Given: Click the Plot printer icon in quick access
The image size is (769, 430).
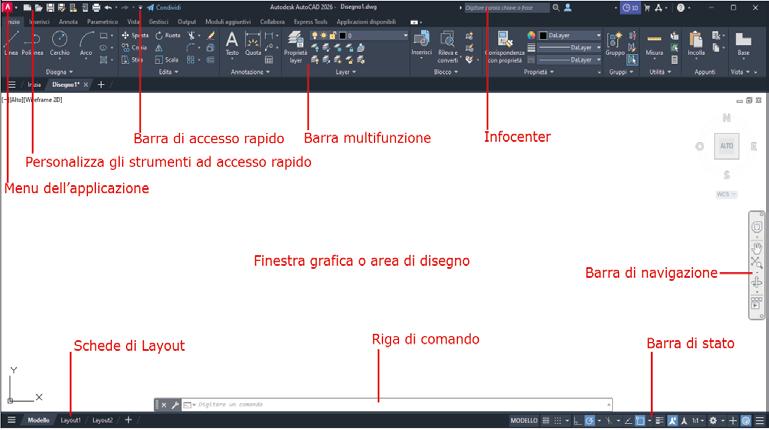Looking at the screenshot, I should (x=96, y=8).
